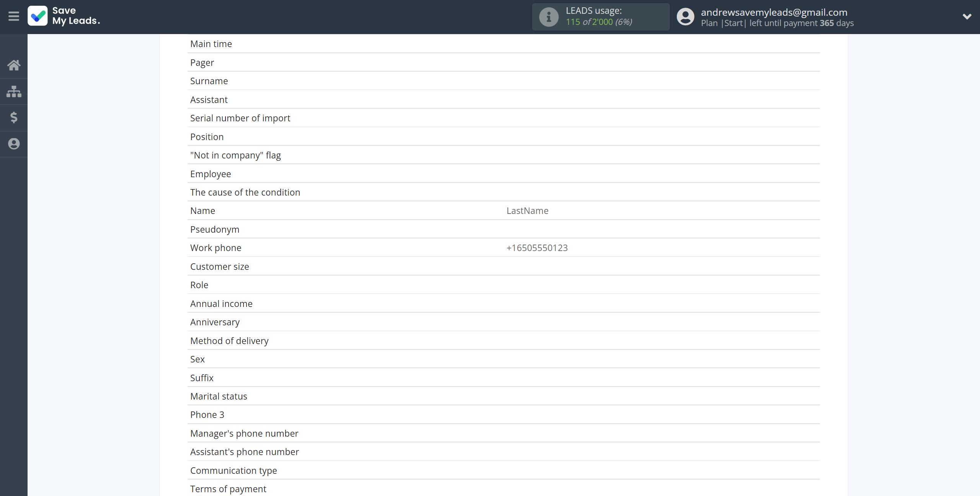Select 'Serial number of import' row
Screen dimensions: 980x496
[x=503, y=118]
